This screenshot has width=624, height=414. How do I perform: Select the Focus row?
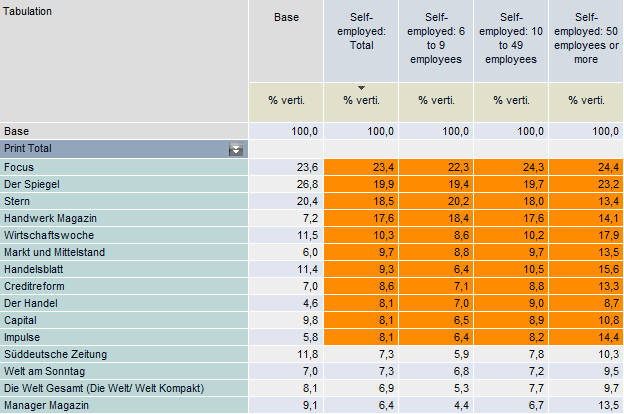click(x=124, y=167)
